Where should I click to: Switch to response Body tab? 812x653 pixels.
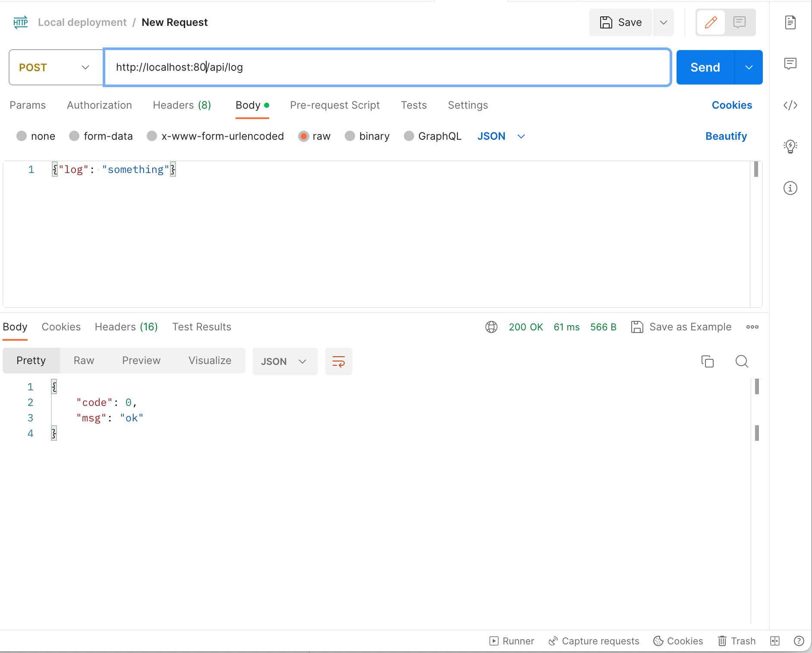pos(15,327)
